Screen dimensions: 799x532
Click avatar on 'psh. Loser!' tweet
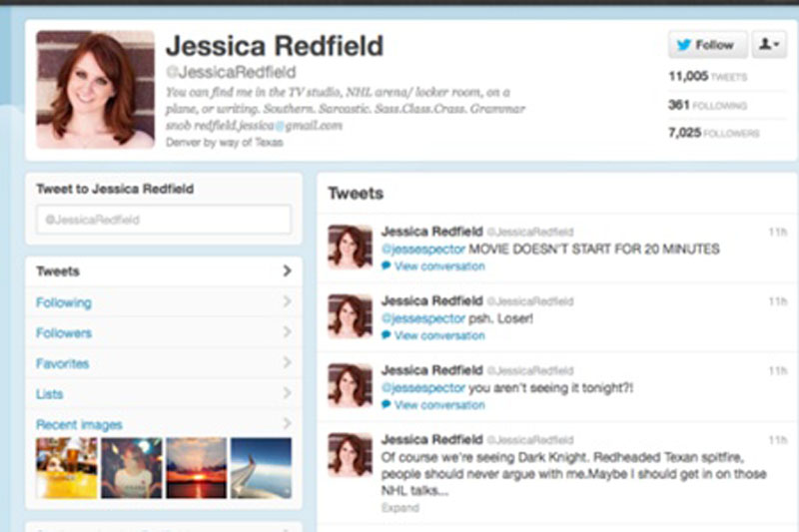pos(351,316)
